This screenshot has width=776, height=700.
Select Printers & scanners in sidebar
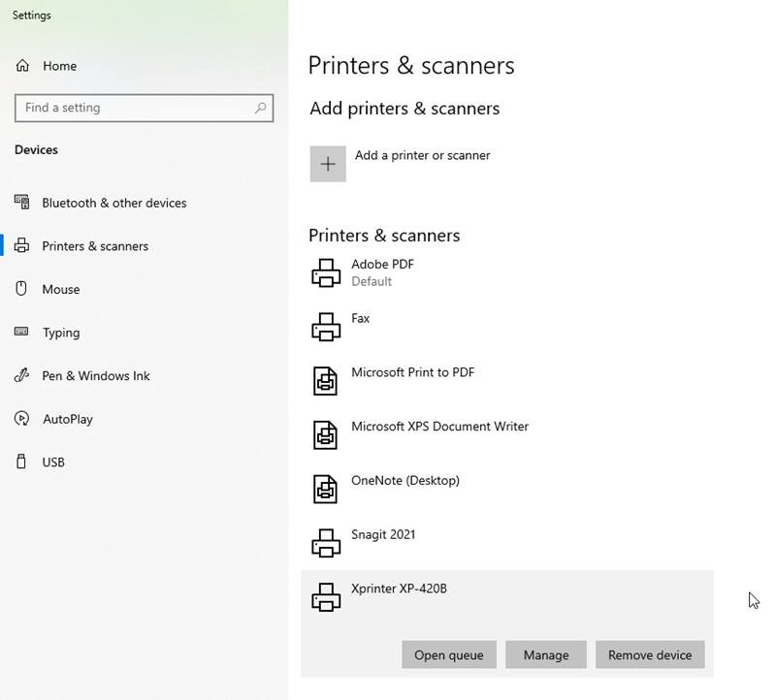tap(95, 246)
